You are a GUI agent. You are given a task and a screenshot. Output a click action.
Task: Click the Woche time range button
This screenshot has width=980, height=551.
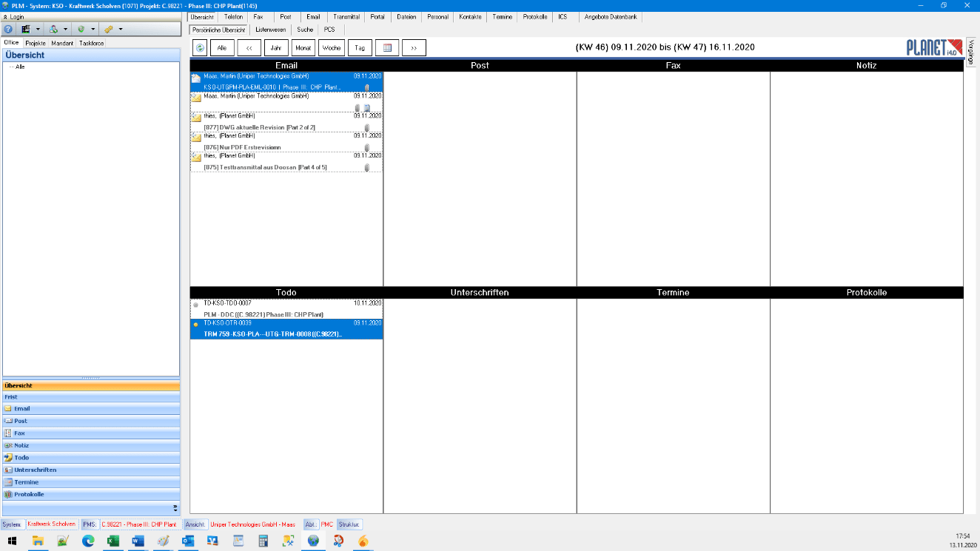[331, 48]
